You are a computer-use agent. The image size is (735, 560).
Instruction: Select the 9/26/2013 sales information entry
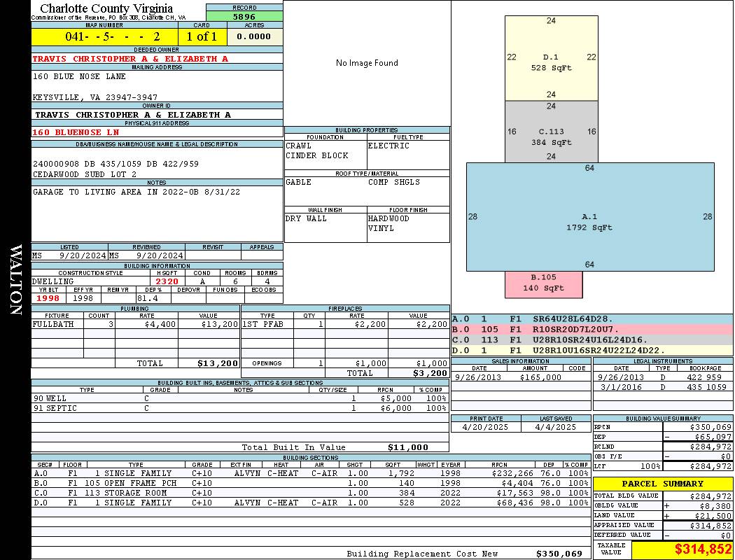click(x=520, y=377)
